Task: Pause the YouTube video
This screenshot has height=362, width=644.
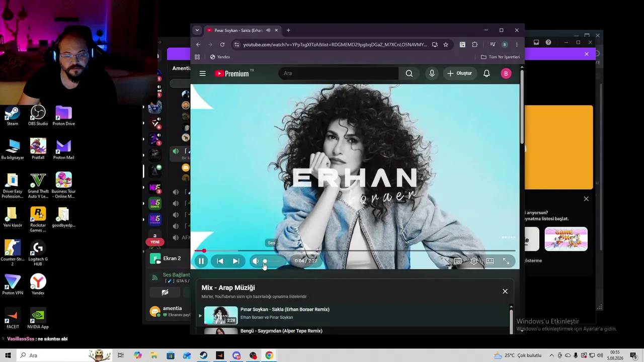Action: coord(201,261)
